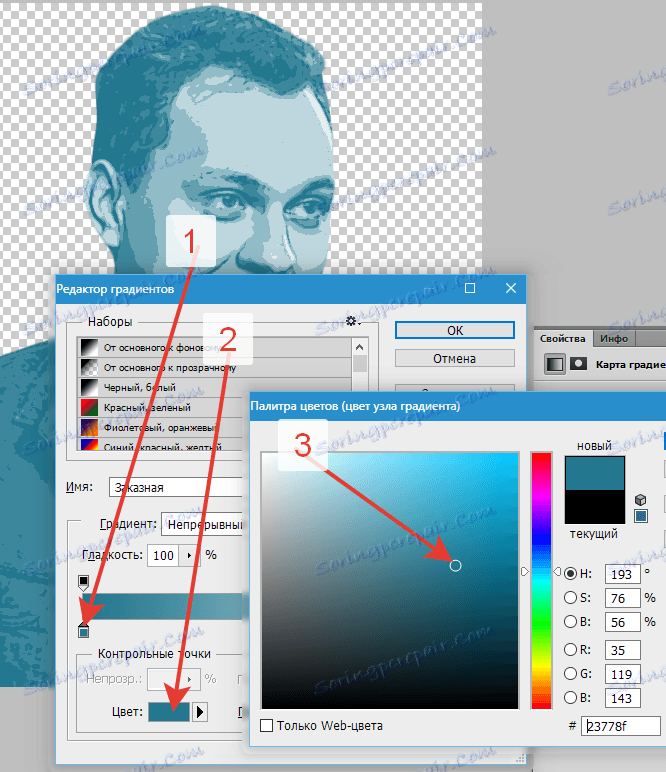Switch to the Свойства tab

(562, 338)
